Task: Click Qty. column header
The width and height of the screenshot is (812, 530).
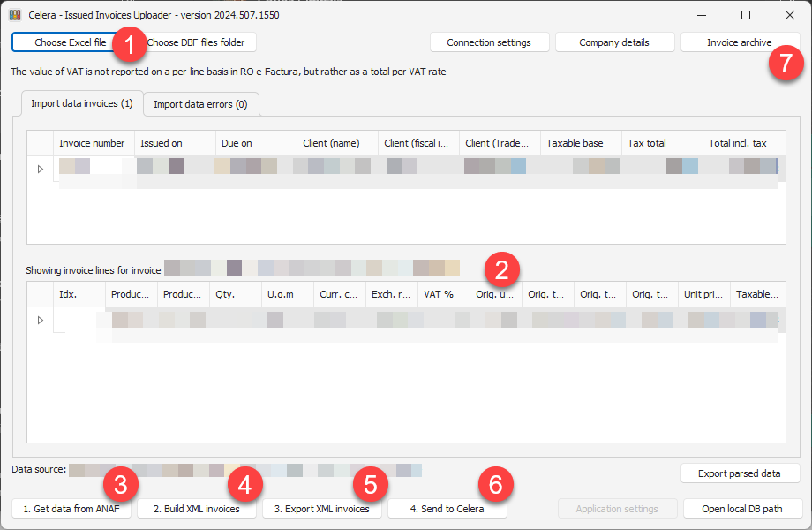Action: (x=236, y=294)
